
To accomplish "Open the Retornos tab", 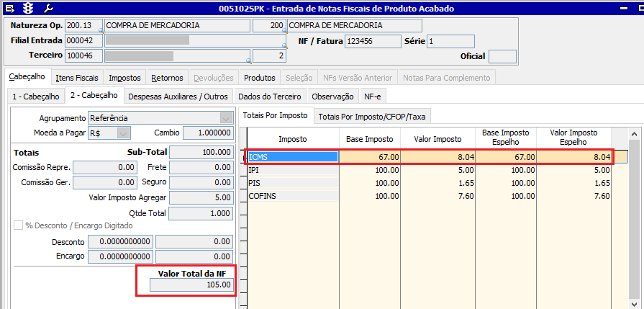I will pos(167,78).
